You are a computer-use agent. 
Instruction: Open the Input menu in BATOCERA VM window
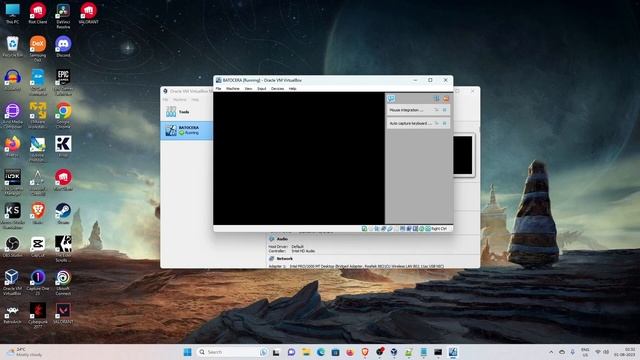262,89
